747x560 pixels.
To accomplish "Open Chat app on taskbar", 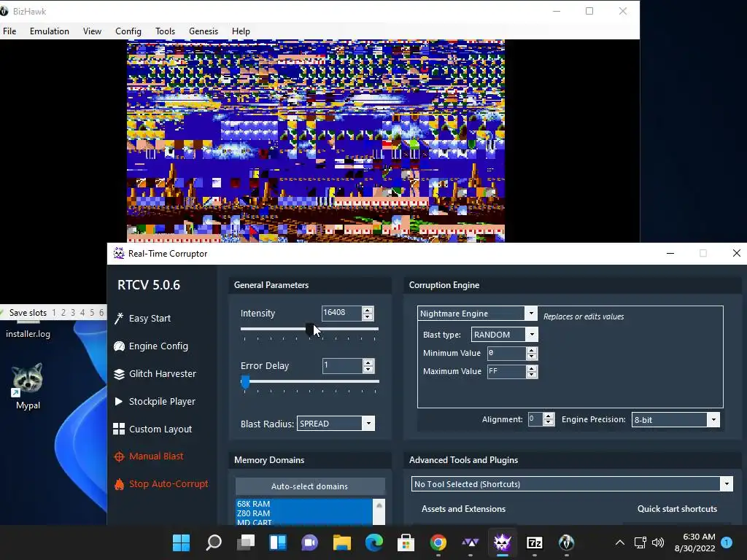I will pyautogui.click(x=309, y=542).
